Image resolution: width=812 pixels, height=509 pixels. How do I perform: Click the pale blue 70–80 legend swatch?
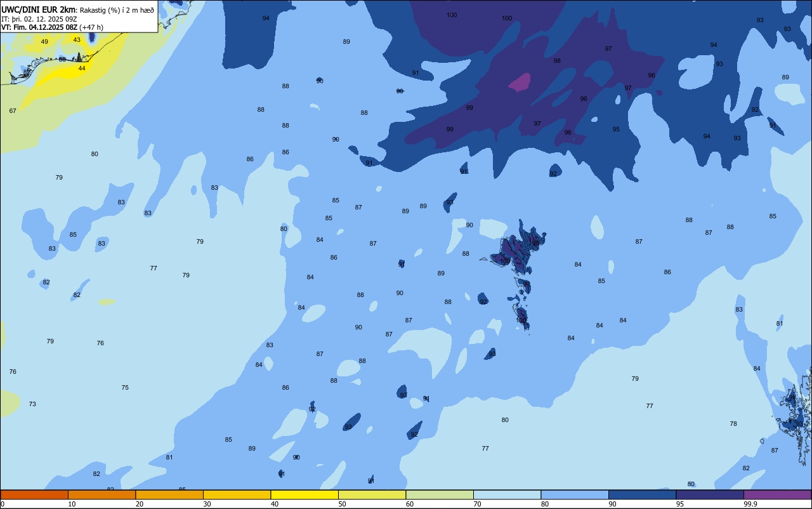tap(507, 494)
